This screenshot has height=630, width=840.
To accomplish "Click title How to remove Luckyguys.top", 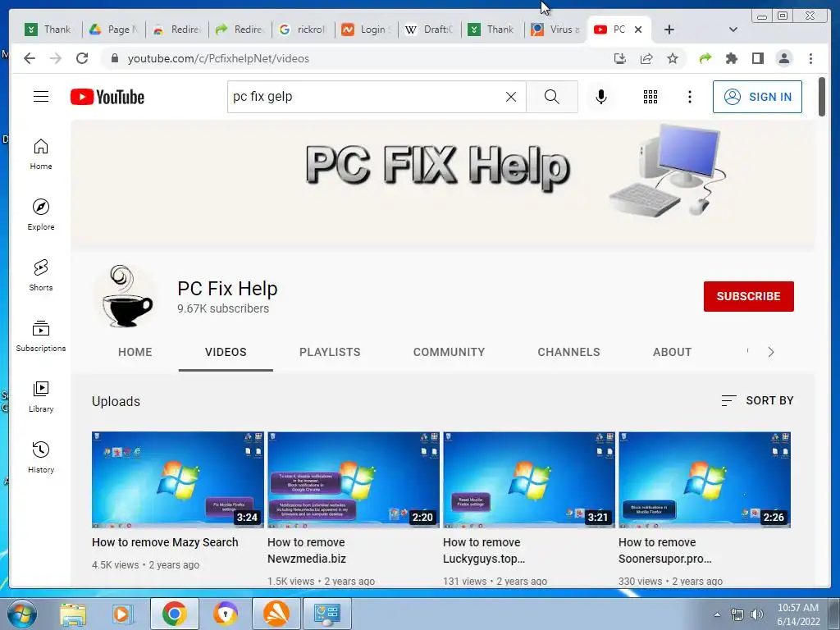I will (x=484, y=550).
